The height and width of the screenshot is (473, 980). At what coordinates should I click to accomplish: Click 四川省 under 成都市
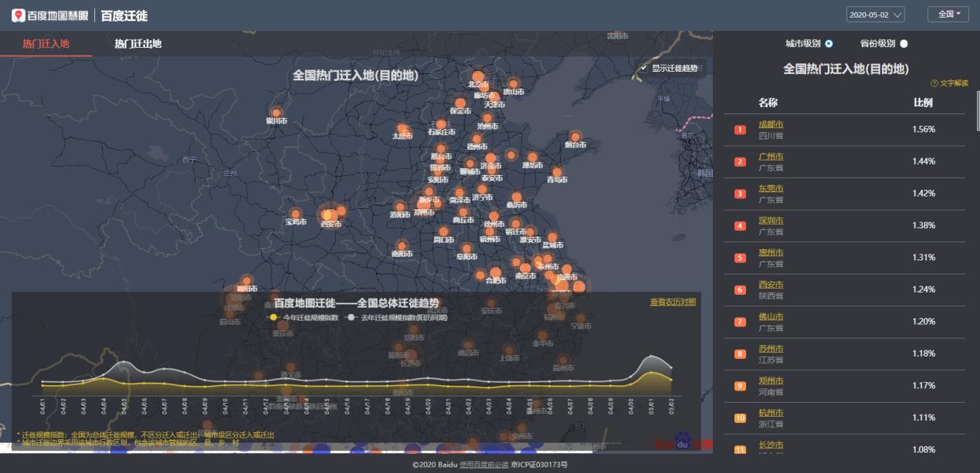click(x=771, y=136)
